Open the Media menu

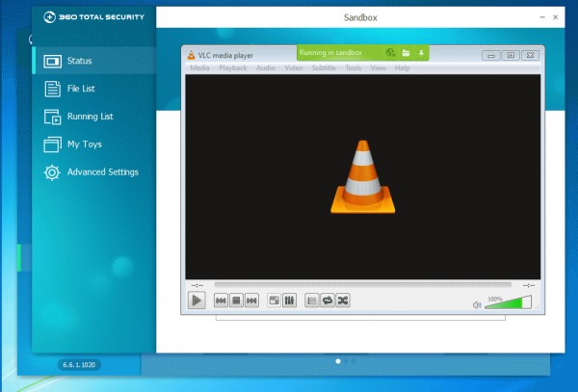click(199, 68)
